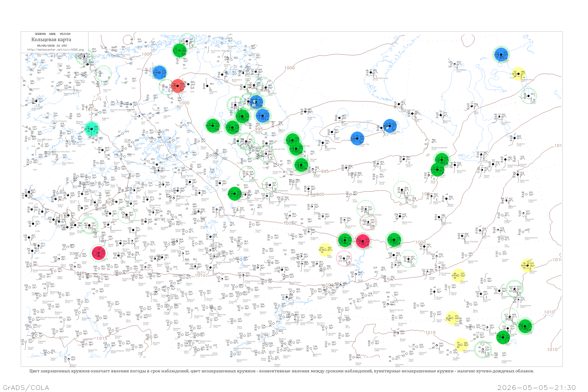The image size is (588, 392).
Task: Click the yellow circle at Володарское
Action: click(461, 345)
